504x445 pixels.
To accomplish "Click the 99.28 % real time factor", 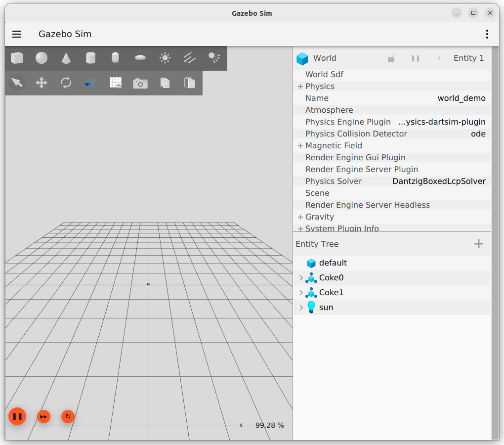I will click(x=269, y=425).
